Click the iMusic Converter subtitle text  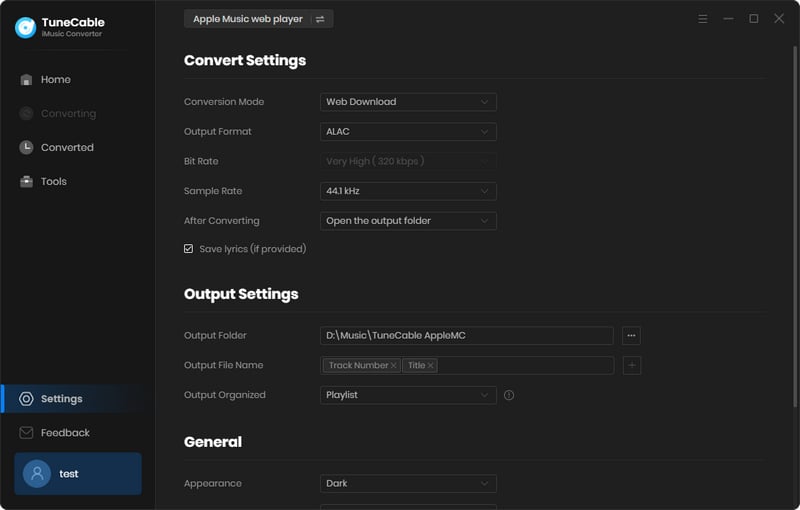(x=72, y=34)
